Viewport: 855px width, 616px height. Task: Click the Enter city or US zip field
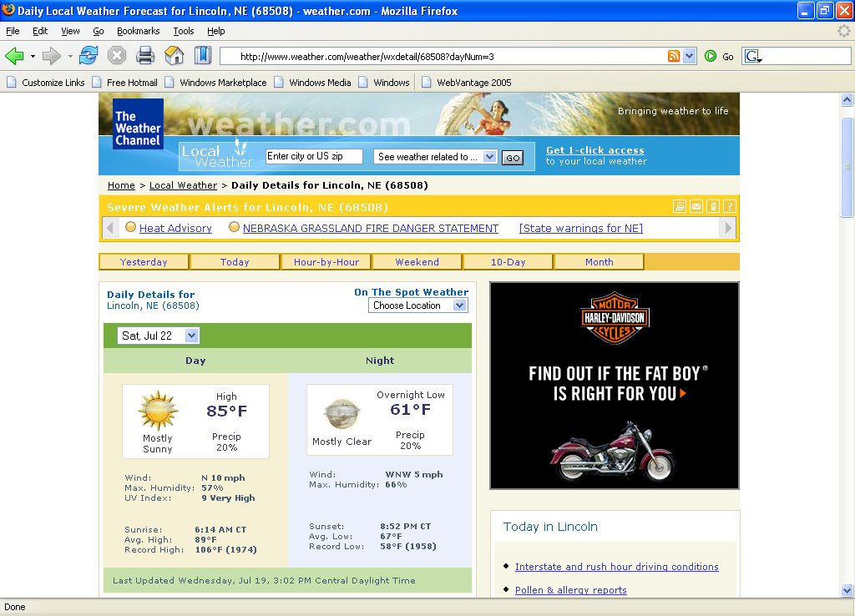314,156
